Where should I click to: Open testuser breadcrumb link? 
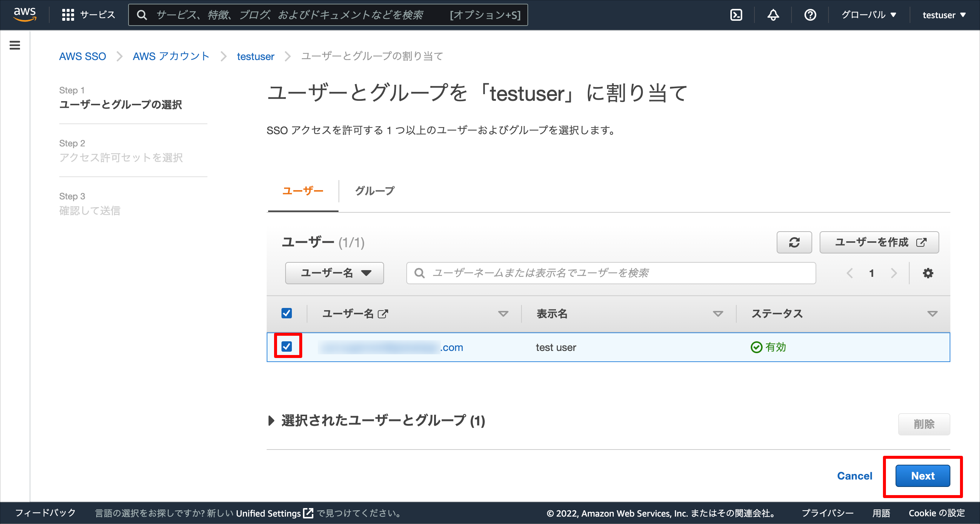tap(255, 56)
